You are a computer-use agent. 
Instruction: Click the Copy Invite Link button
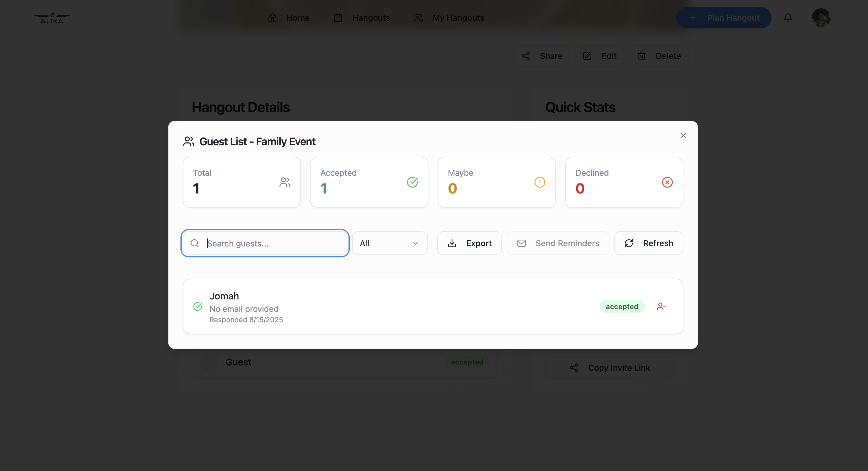(609, 368)
